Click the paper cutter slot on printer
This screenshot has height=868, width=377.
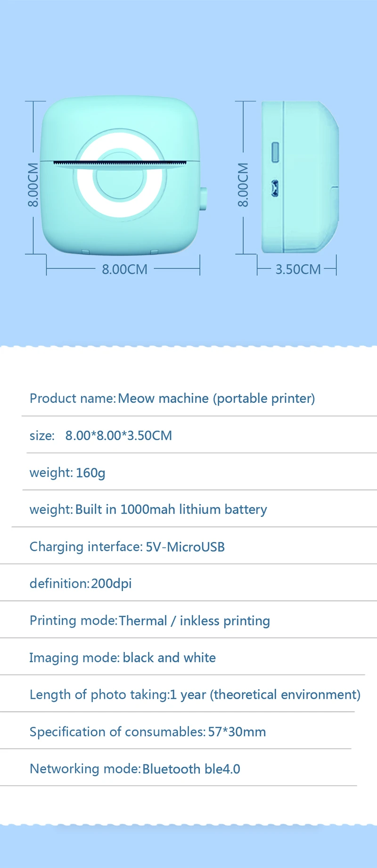tap(120, 163)
